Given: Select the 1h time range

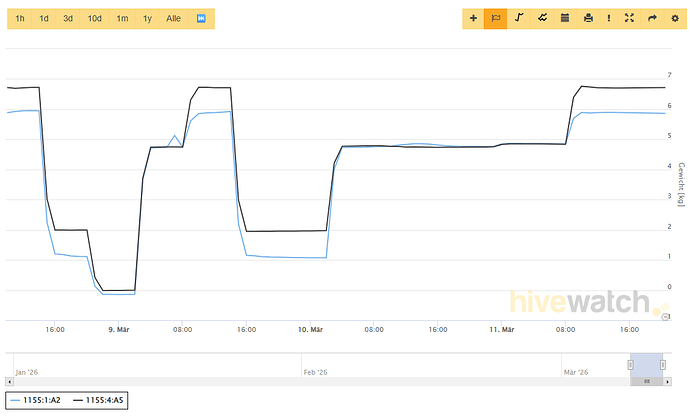Looking at the screenshot, I should coord(20,19).
